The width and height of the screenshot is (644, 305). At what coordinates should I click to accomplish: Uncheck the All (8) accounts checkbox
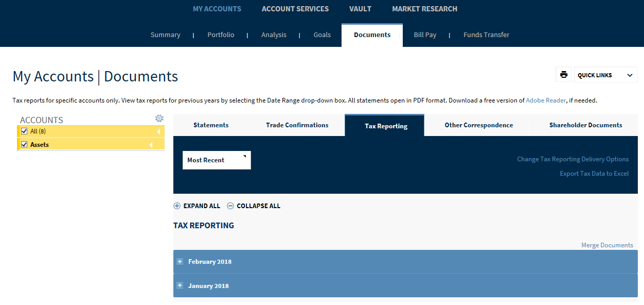[x=24, y=131]
